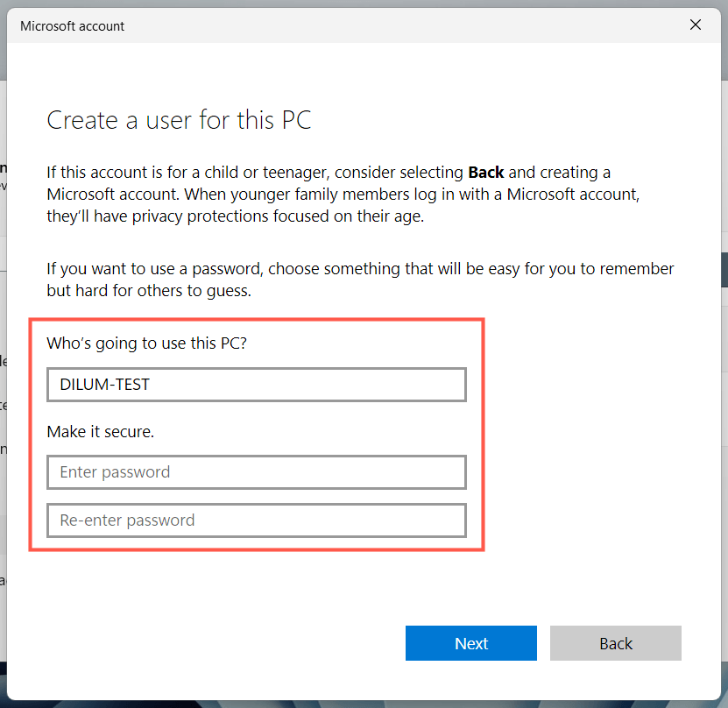Focus the Enter password field
The width and height of the screenshot is (728, 708).
tap(256, 472)
